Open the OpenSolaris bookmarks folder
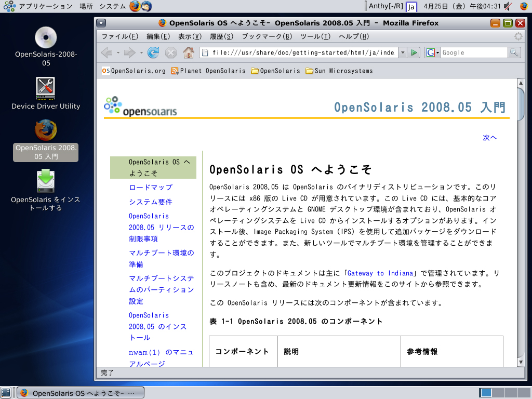The image size is (532, 399). pos(275,71)
